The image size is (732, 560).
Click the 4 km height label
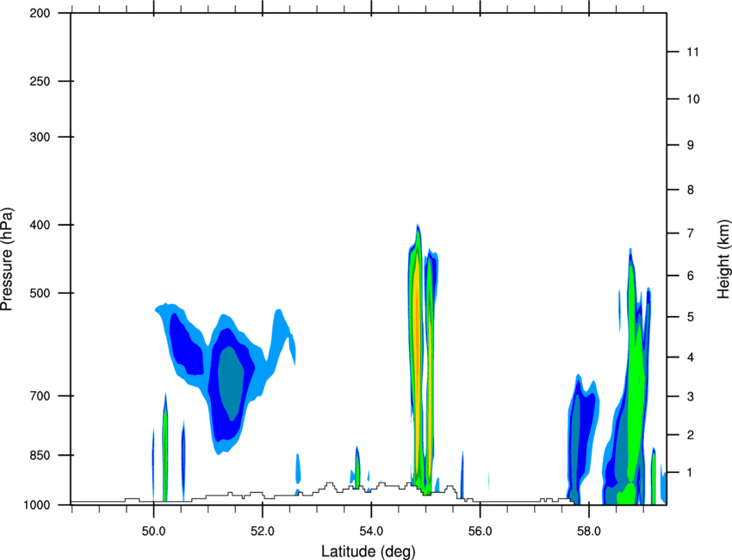tap(691, 358)
